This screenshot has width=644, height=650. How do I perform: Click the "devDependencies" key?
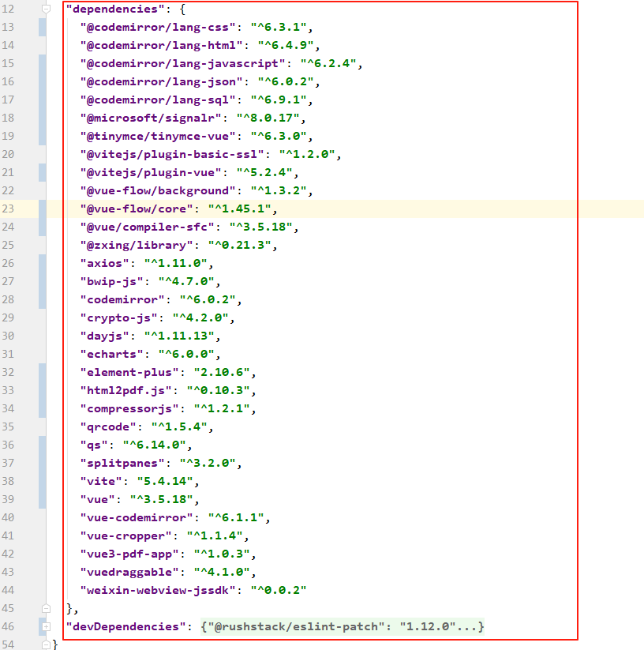[x=126, y=626]
